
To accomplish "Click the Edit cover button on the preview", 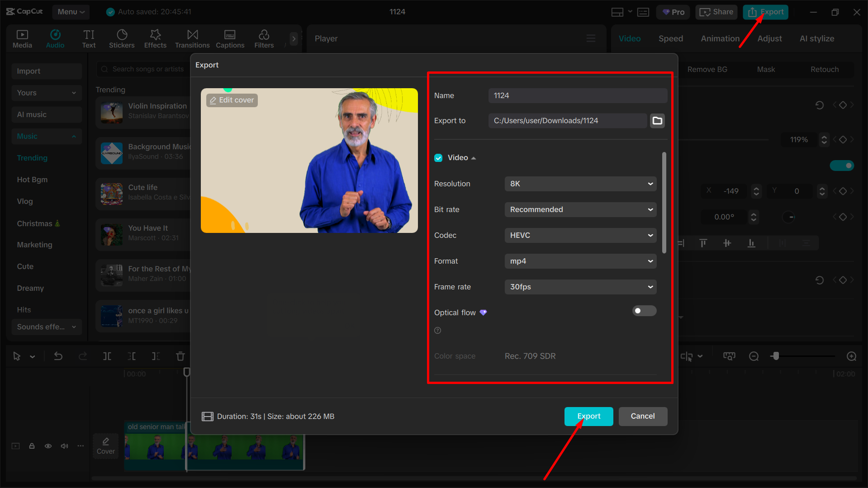I will pyautogui.click(x=232, y=100).
